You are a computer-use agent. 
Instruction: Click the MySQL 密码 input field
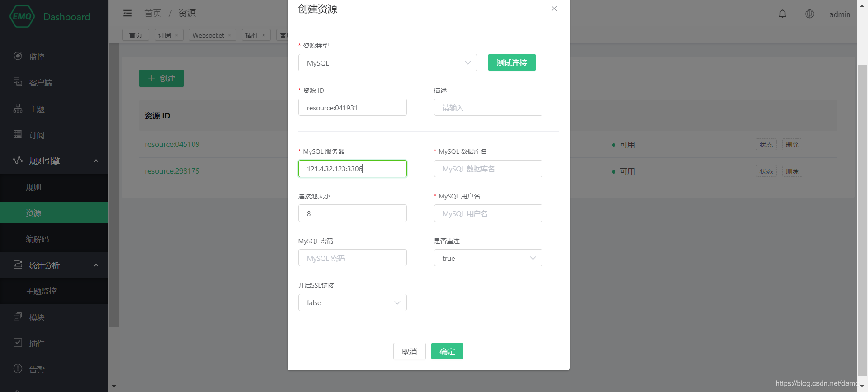click(x=353, y=258)
